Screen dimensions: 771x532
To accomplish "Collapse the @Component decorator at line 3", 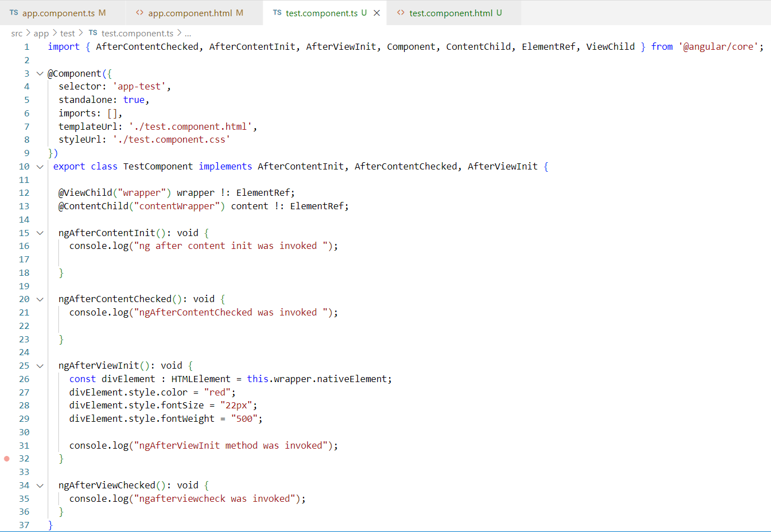I will point(40,73).
